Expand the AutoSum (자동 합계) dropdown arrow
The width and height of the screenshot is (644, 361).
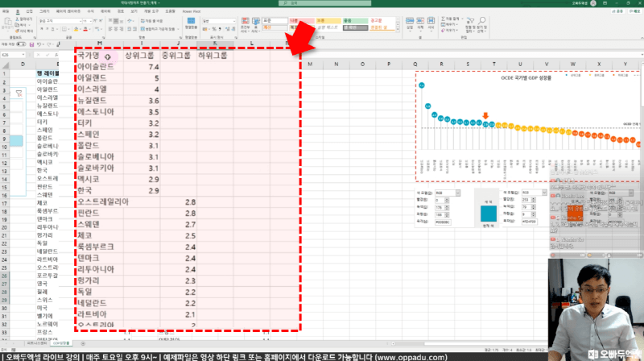[x=461, y=18]
